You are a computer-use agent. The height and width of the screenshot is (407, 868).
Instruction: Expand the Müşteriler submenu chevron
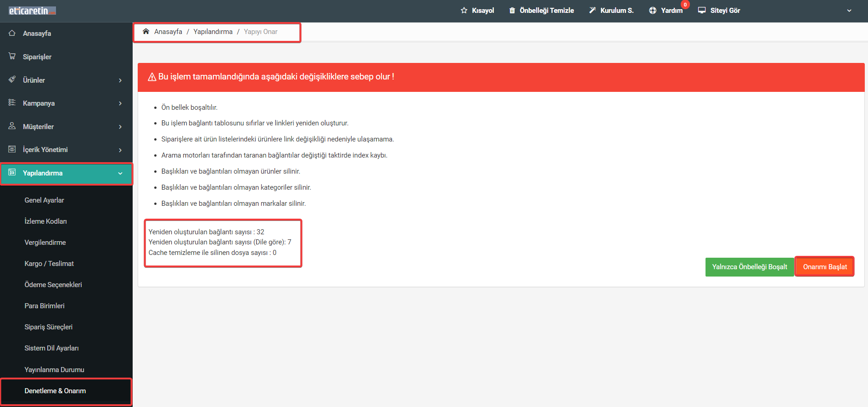click(120, 127)
